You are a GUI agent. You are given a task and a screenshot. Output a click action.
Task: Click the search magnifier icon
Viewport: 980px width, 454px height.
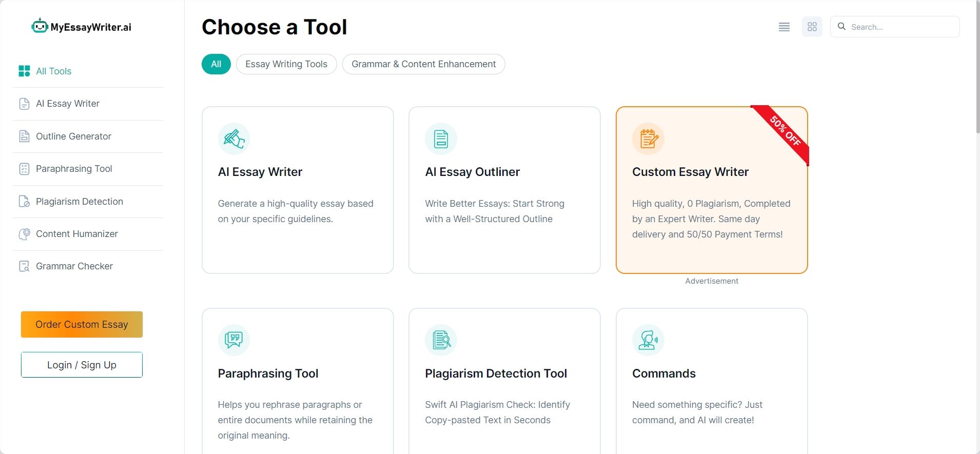click(841, 26)
